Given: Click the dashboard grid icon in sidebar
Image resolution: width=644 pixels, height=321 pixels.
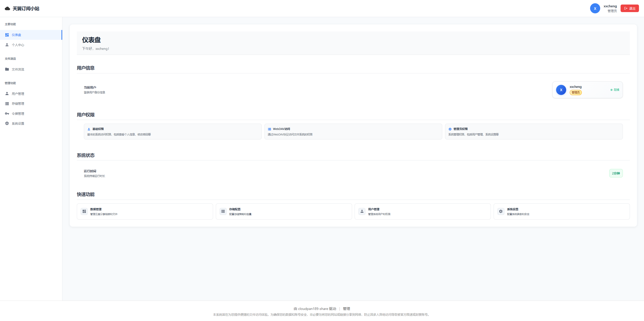Looking at the screenshot, I should click(x=7, y=35).
